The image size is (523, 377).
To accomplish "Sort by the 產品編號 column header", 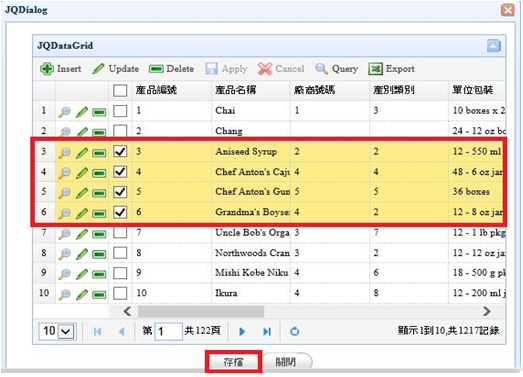I will pos(171,90).
